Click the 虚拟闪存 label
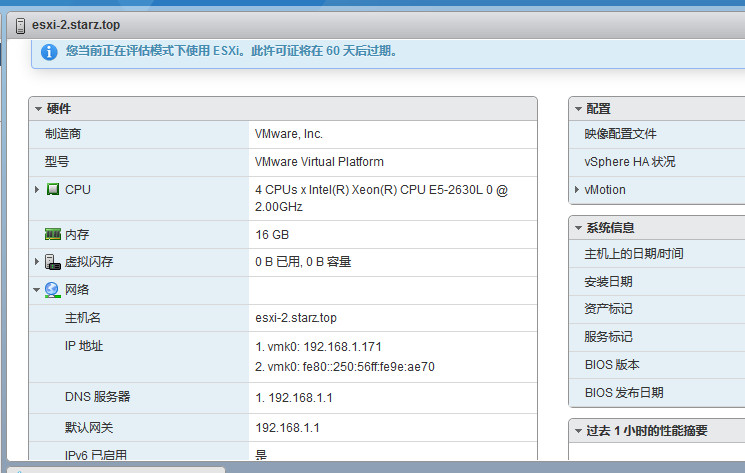Screen dimensions: 745x473 89,262
